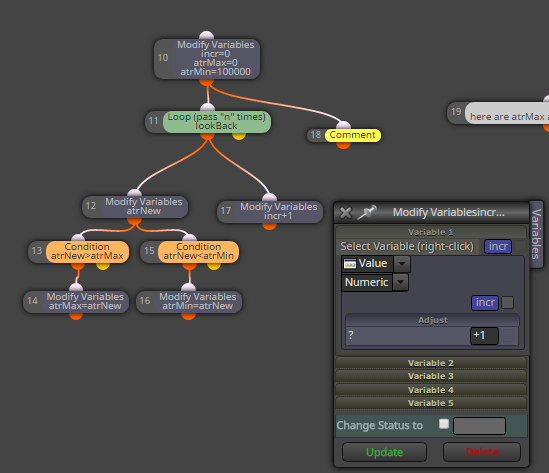Click the incr variable tag beside Select Variable

pos(498,246)
